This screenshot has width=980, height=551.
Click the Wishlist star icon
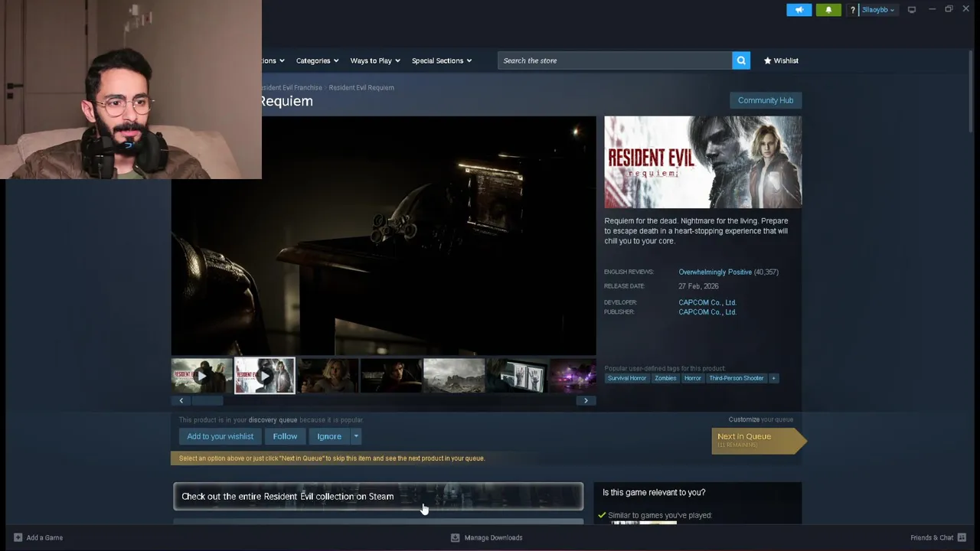pyautogui.click(x=767, y=60)
